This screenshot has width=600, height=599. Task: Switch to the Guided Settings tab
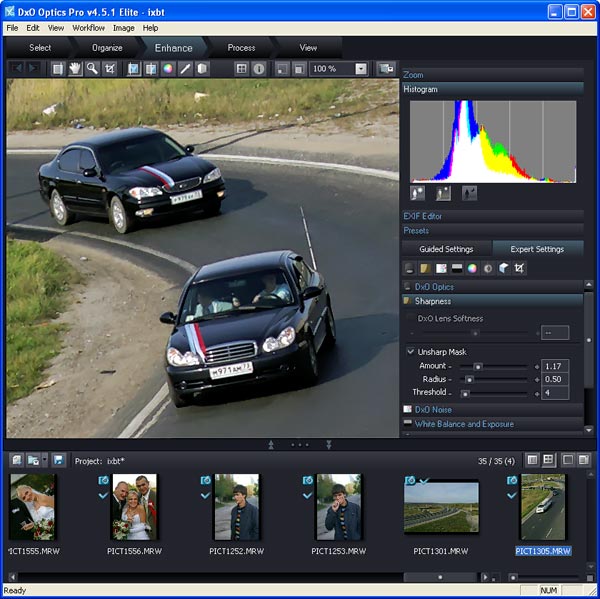tap(446, 249)
